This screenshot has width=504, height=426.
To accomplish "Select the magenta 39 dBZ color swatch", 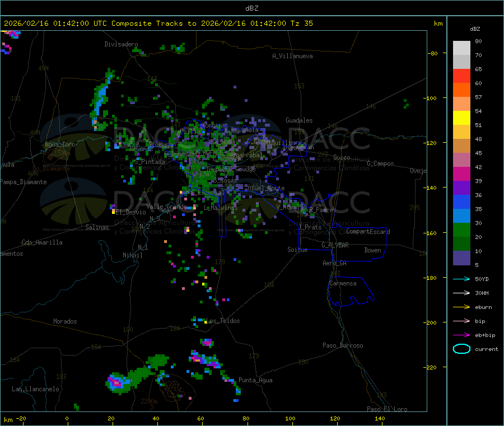I will click(461, 174).
